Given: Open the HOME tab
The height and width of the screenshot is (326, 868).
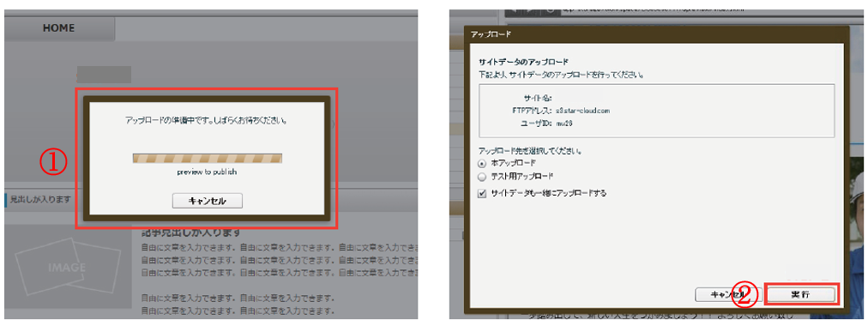Looking at the screenshot, I should (x=58, y=28).
